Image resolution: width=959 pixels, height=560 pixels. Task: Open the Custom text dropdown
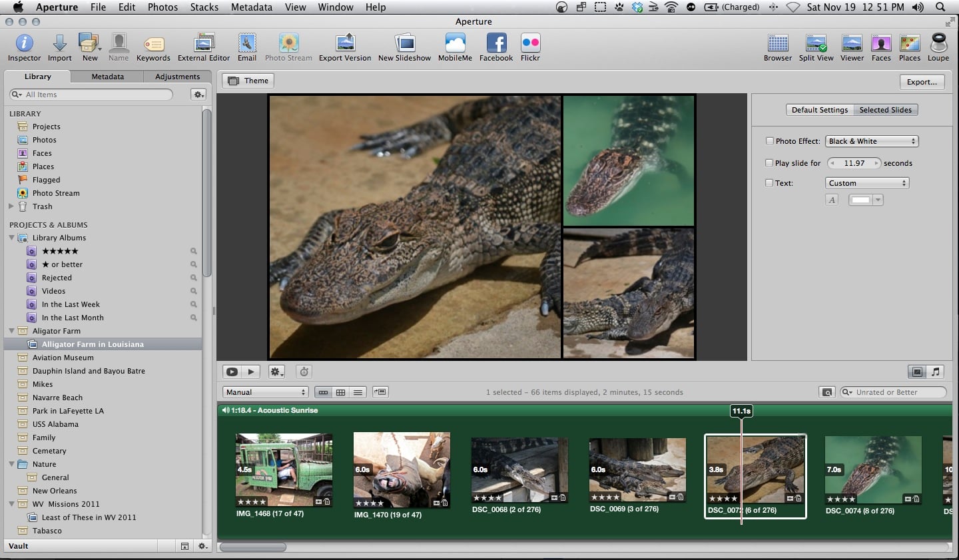(867, 183)
